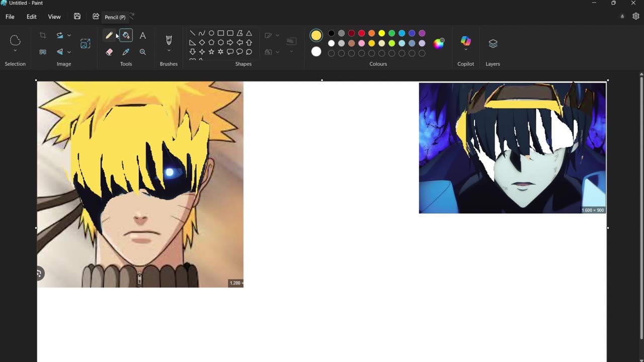This screenshot has width=644, height=362.
Task: Click the freeform Selection tool icon
Action: click(15, 40)
